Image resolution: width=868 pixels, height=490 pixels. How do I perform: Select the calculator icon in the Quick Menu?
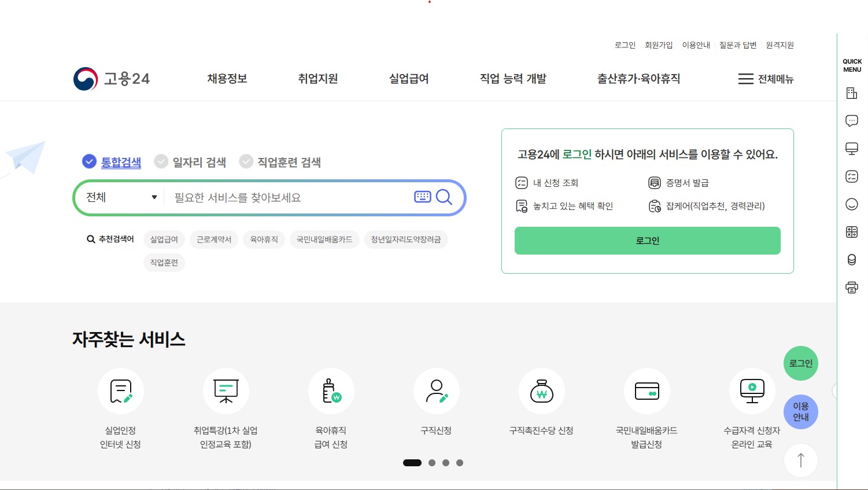click(x=851, y=231)
